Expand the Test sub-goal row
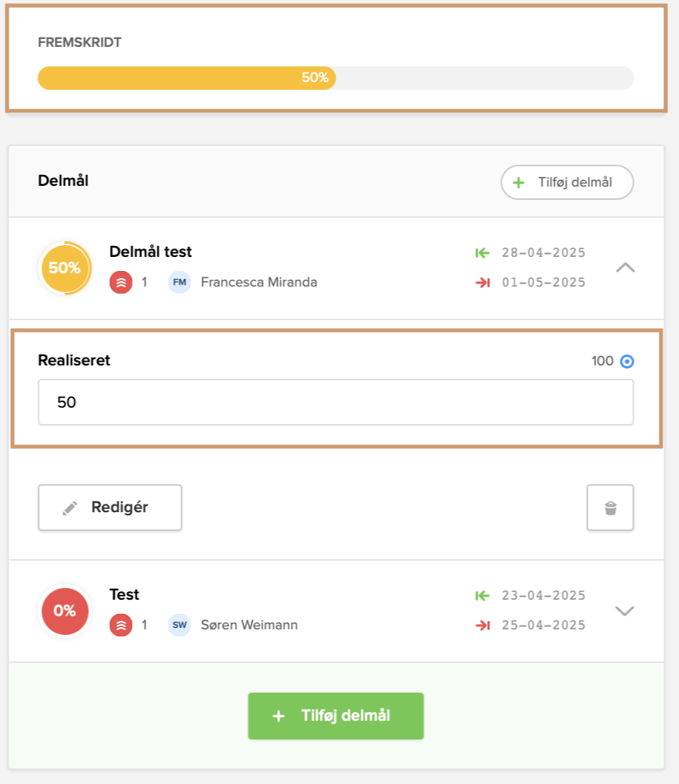Viewport: 679px width, 784px height. point(625,611)
